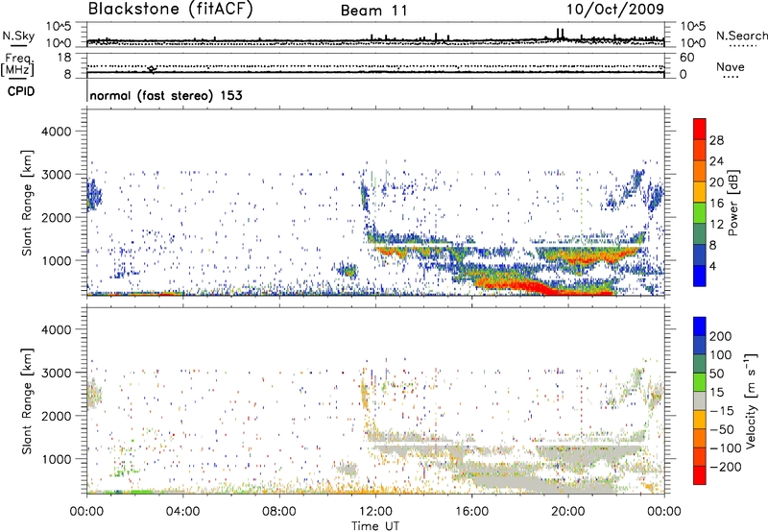Click the 60 label on the Nave axis
Screen dimensions: 768x532
[x=687, y=58]
